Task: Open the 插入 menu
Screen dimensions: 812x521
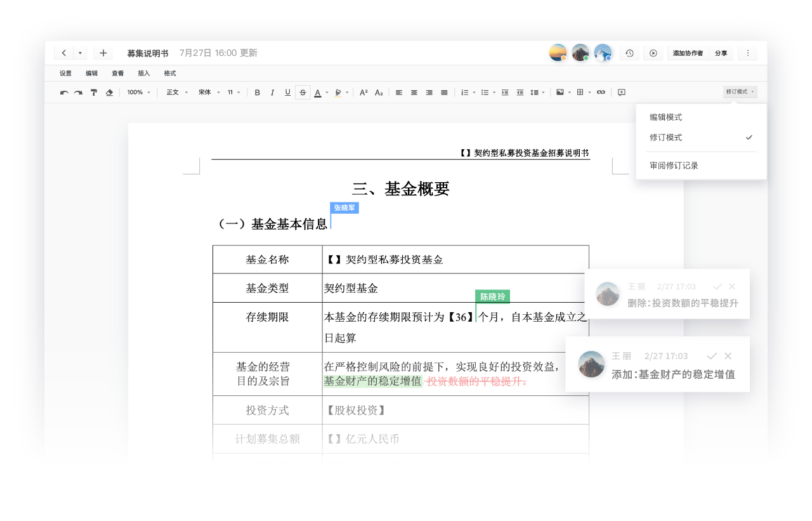Action: click(143, 73)
